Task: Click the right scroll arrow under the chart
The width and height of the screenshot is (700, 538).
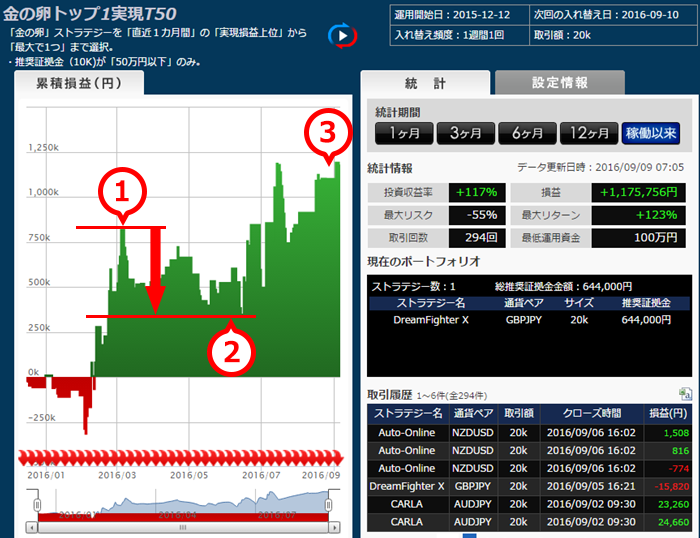Action: pyautogui.click(x=336, y=527)
